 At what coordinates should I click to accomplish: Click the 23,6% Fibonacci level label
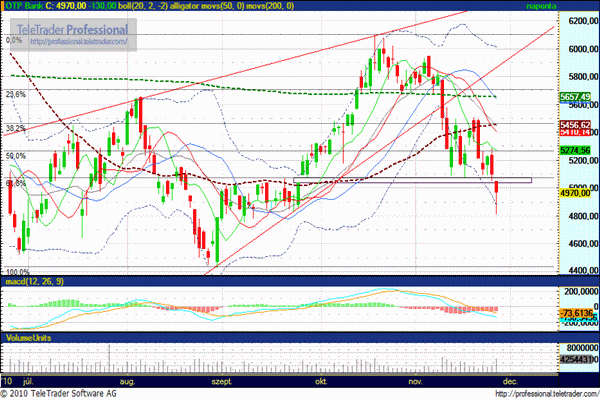14,94
